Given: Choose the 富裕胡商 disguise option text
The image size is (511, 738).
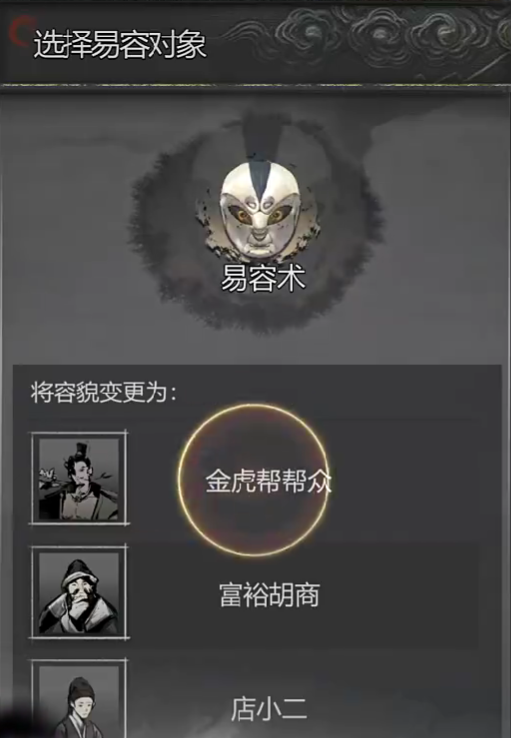Looking at the screenshot, I should (x=269, y=595).
